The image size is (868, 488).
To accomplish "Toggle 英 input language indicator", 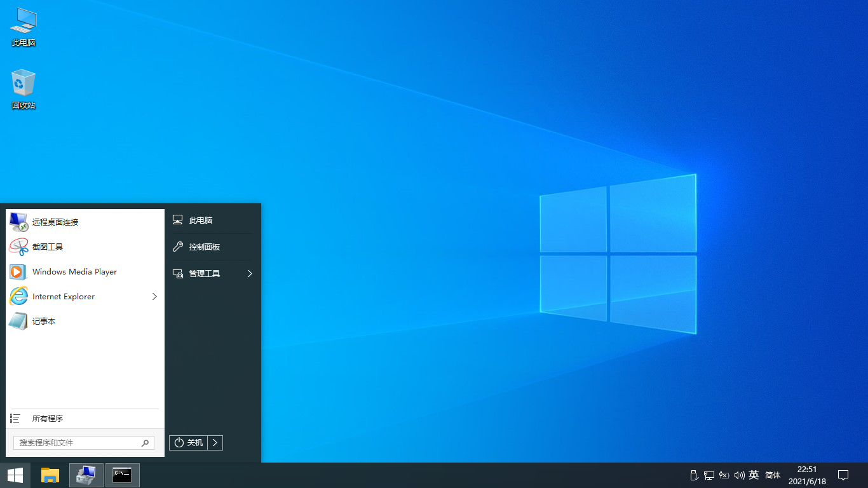I will coord(754,475).
